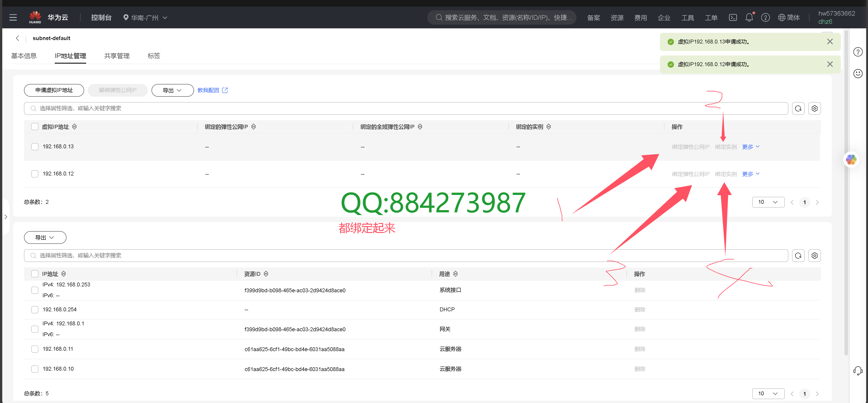Select all virtual IP addresses checkbox
This screenshot has width=868, height=403.
(35, 127)
